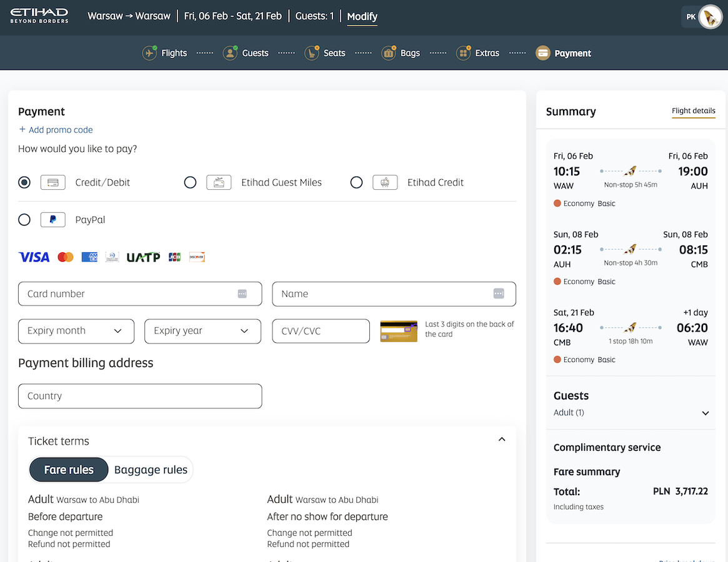
Task: Click the Credit/Debit card icon
Action: click(x=53, y=182)
